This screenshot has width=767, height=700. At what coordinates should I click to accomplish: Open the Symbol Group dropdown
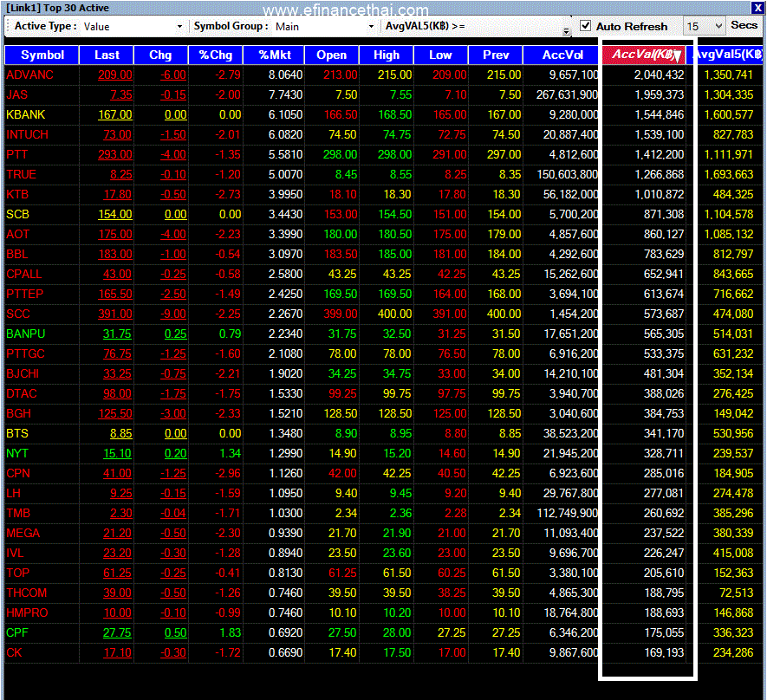(371, 26)
